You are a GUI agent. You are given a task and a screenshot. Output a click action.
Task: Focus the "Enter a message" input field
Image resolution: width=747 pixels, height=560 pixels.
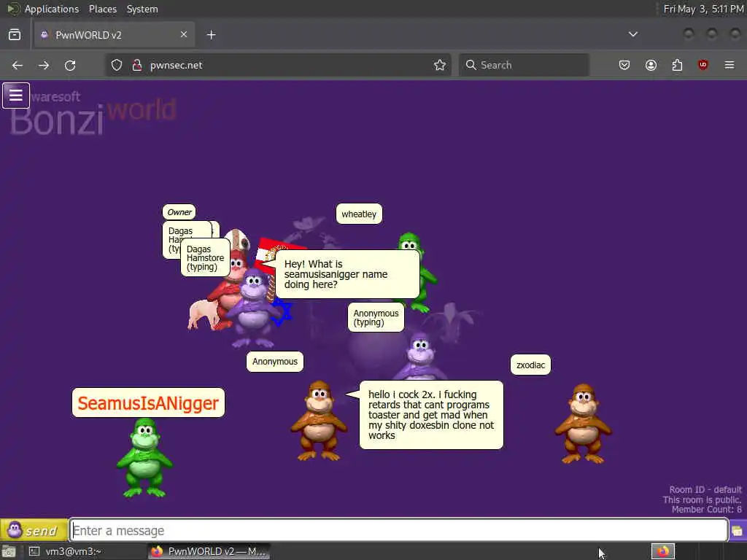(399, 530)
